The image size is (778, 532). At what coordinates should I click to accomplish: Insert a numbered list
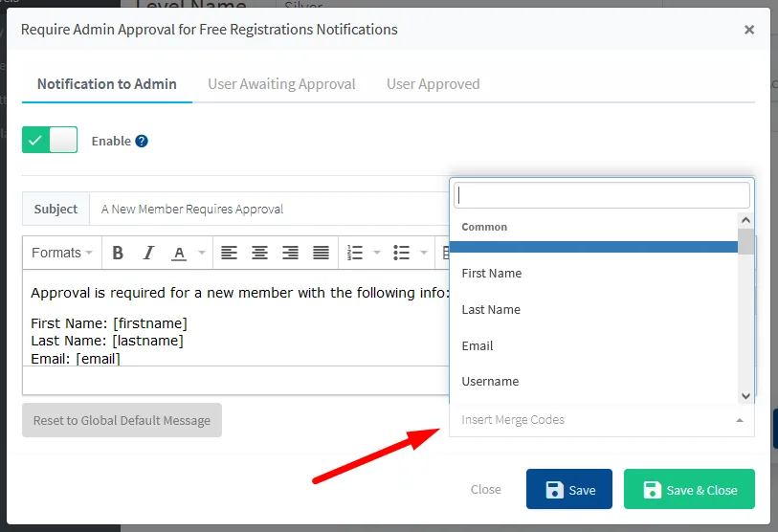(x=355, y=254)
